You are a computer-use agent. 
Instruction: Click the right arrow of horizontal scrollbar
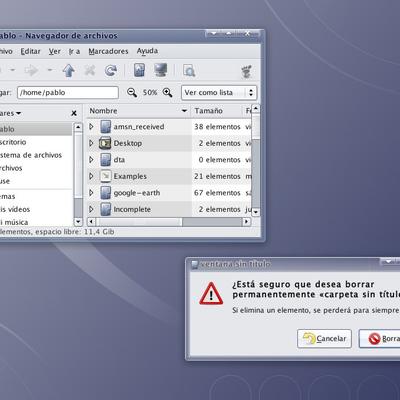(x=247, y=222)
